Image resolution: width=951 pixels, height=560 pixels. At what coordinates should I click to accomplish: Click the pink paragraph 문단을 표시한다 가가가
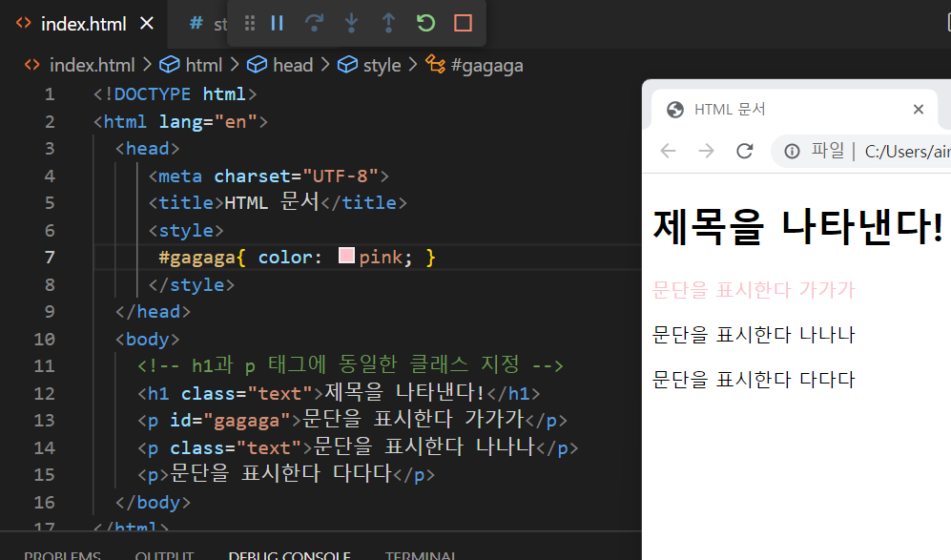[754, 290]
